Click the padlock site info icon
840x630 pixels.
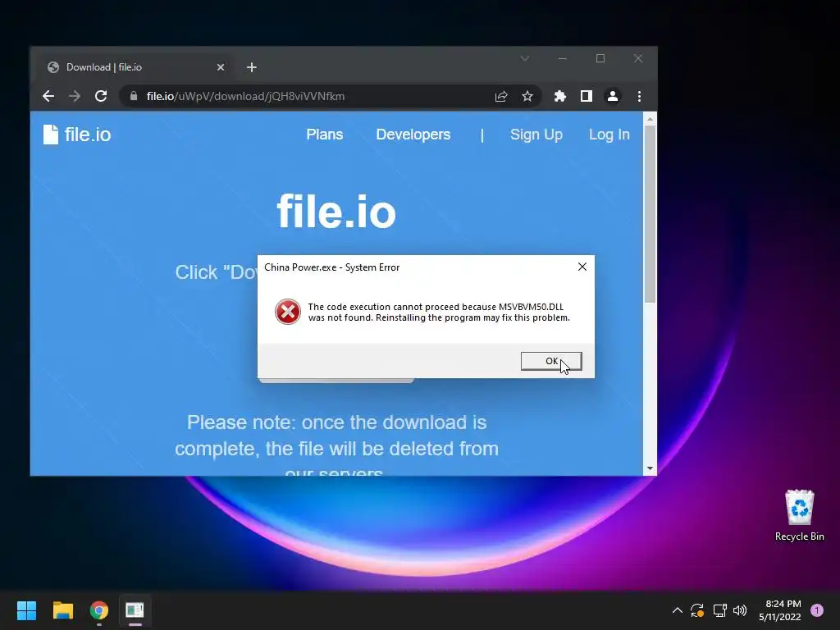click(134, 97)
